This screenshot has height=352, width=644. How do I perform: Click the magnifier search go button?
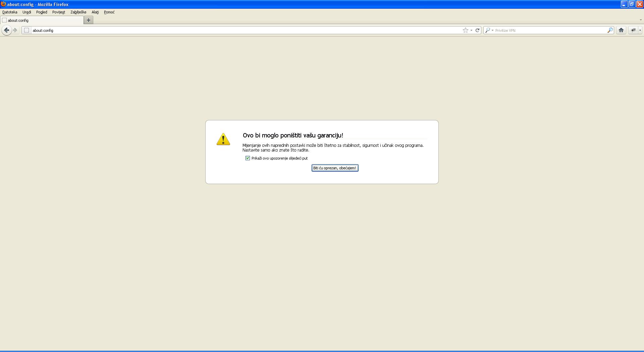(x=610, y=30)
